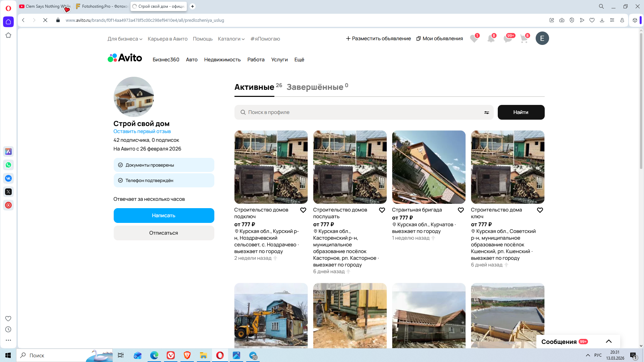Viewport: 644px width, 362px height.
Task: Click the page vertical scrollbar
Action: (x=641, y=101)
